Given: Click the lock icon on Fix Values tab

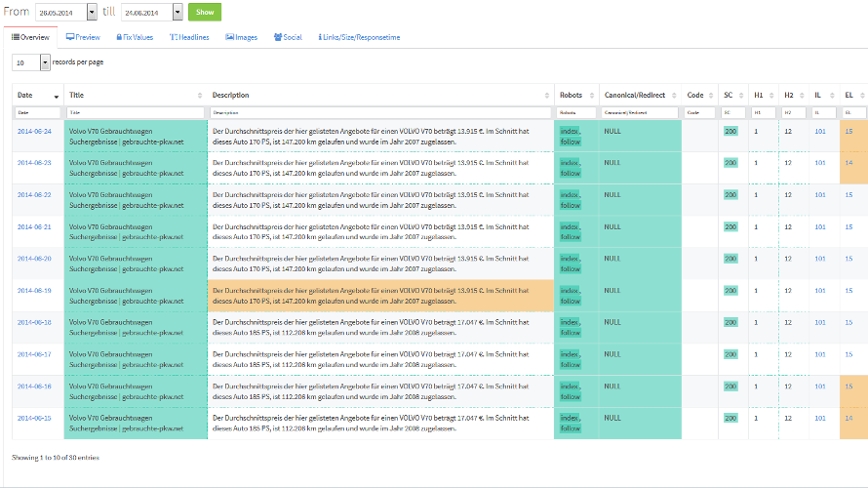Looking at the screenshot, I should tap(119, 37).
